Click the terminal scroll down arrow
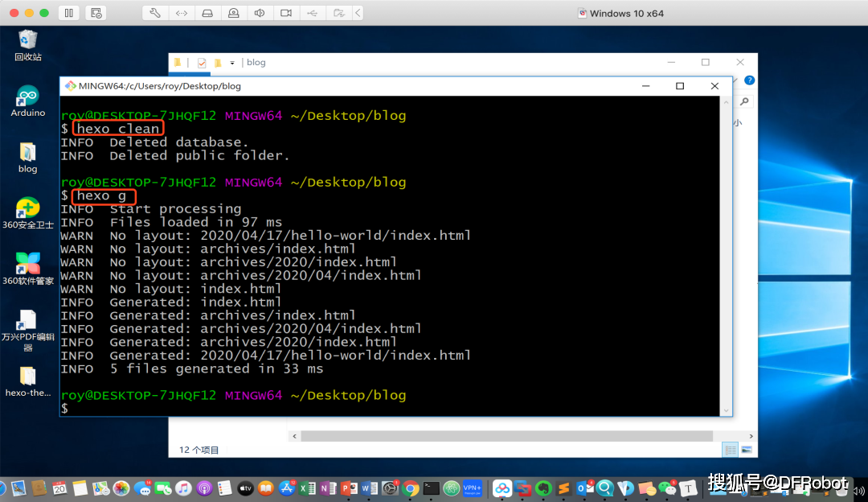 [726, 410]
